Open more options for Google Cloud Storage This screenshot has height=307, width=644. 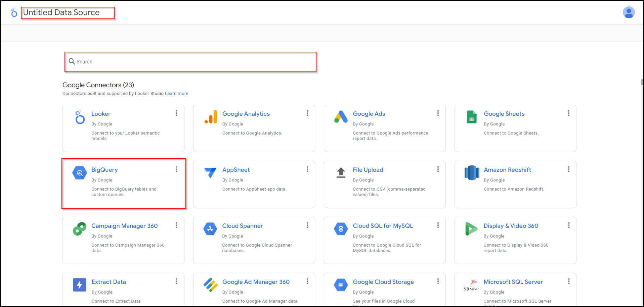pos(438,282)
